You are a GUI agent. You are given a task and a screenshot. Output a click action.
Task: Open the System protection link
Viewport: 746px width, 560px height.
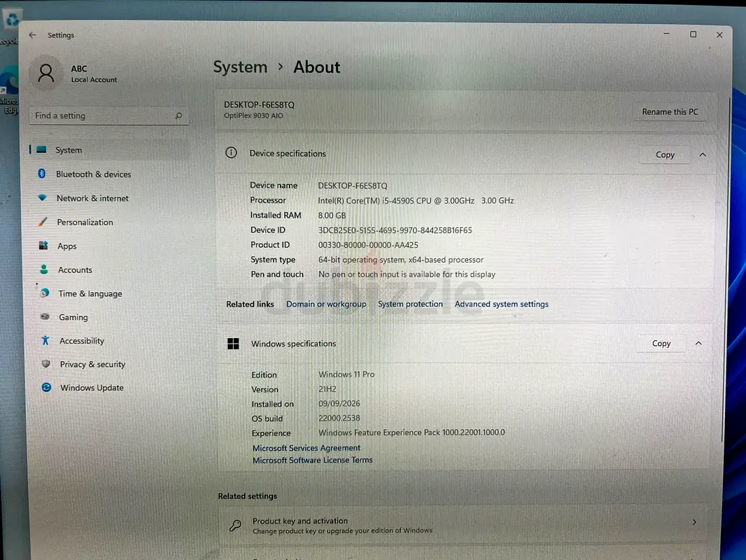(x=410, y=304)
